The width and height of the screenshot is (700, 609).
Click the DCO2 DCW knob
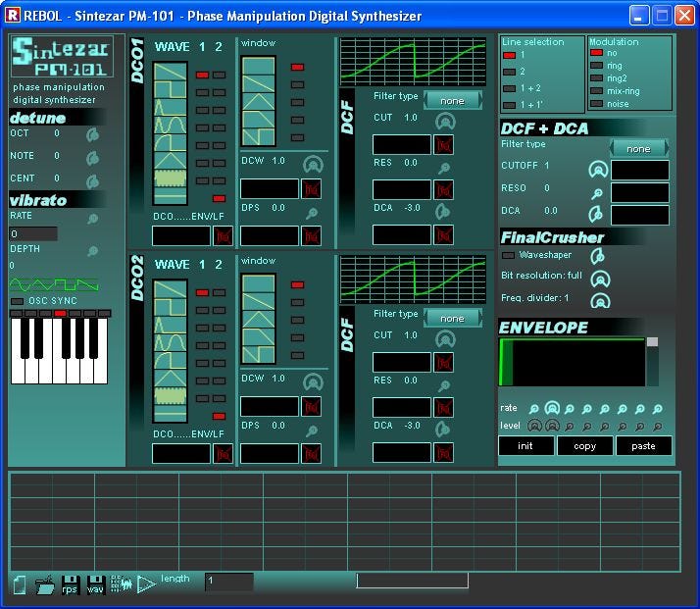click(x=313, y=382)
